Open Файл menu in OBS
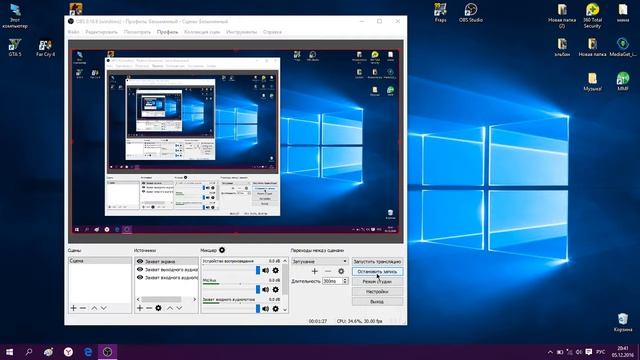The height and width of the screenshot is (360, 640). tap(74, 32)
